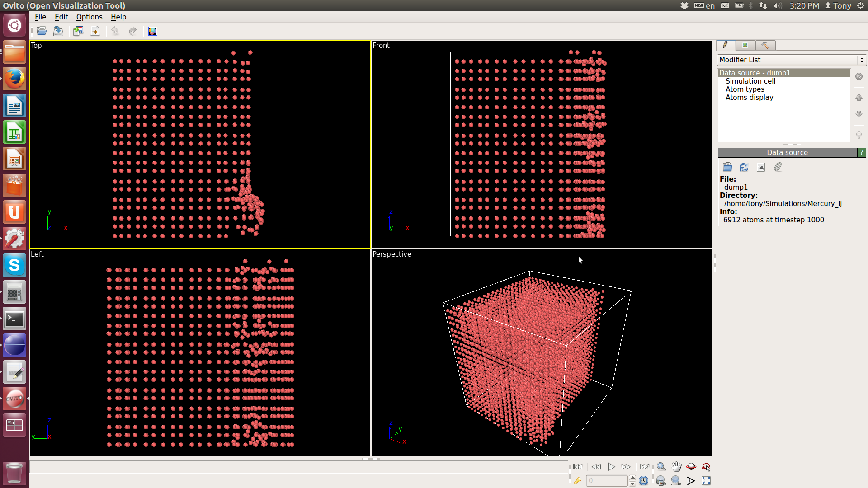Open the Ubuntu dash home button
This screenshot has width=868, height=488.
point(14,25)
